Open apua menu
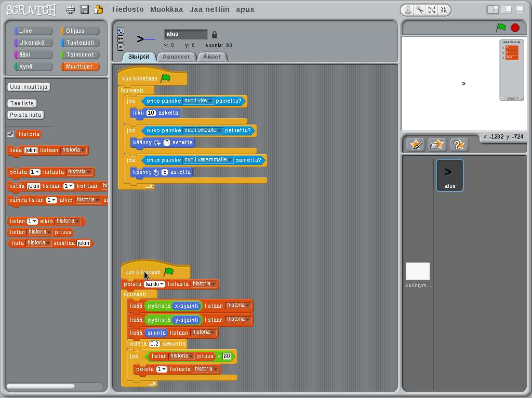Viewport: 532px width, 398px height. (x=245, y=9)
